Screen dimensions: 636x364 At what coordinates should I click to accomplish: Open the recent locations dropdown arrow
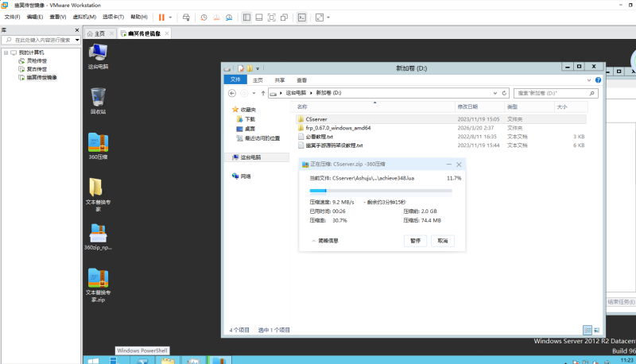pyautogui.click(x=254, y=93)
